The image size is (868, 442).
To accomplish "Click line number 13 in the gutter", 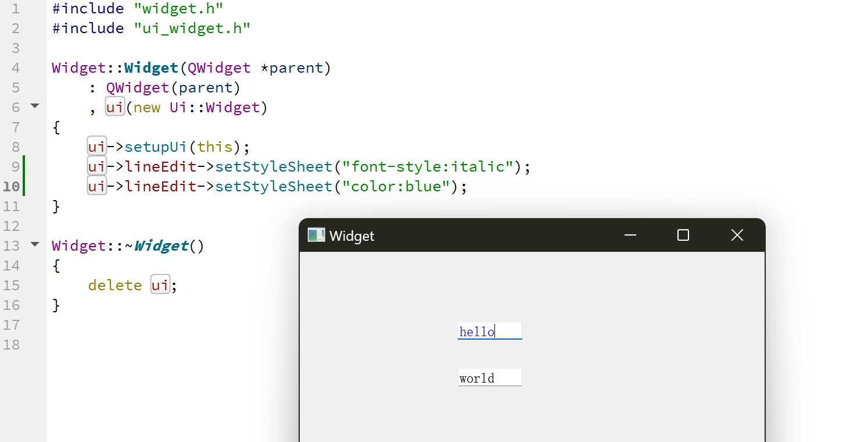I will tap(11, 246).
